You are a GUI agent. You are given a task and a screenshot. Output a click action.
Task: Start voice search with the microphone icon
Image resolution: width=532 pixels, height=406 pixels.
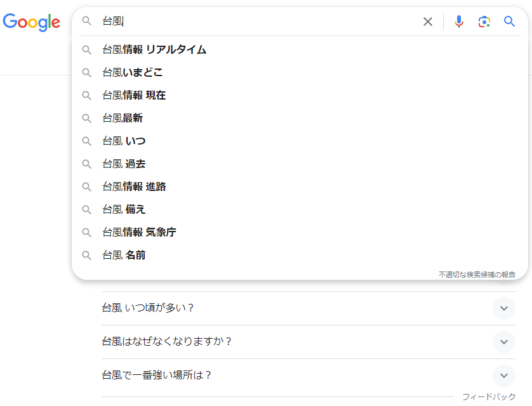[458, 21]
